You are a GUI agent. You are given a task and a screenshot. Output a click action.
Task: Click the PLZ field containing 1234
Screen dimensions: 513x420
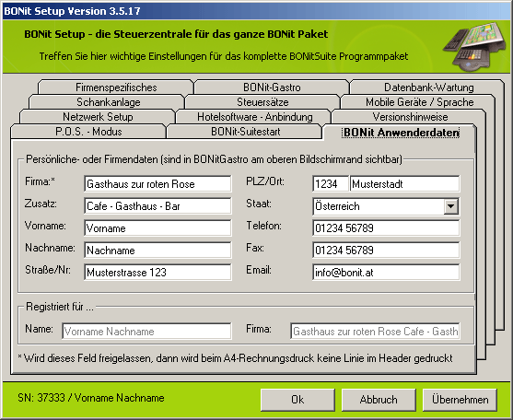[330, 183]
